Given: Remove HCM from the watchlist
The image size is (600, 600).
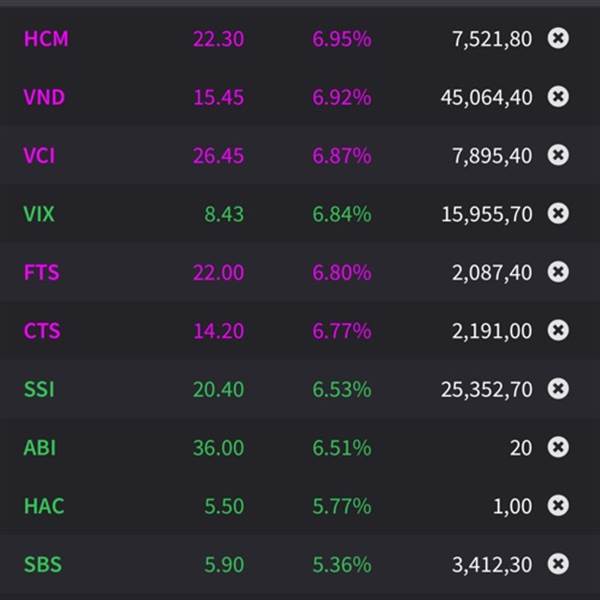Looking at the screenshot, I should [x=558, y=39].
